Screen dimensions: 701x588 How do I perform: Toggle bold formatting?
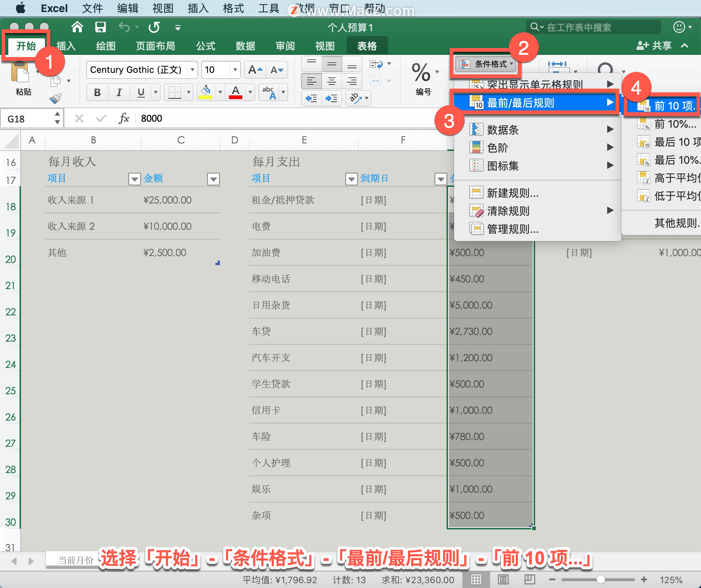(x=97, y=92)
